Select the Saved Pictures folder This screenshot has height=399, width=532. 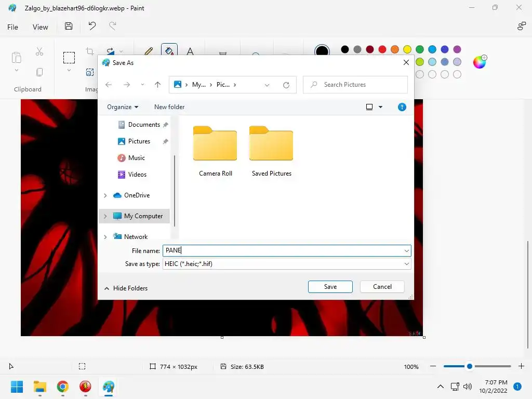(271, 151)
